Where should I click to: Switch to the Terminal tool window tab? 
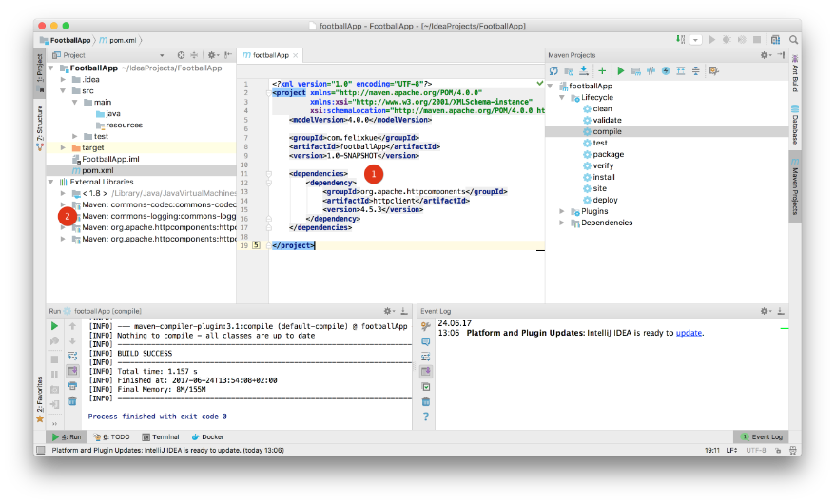(160, 436)
